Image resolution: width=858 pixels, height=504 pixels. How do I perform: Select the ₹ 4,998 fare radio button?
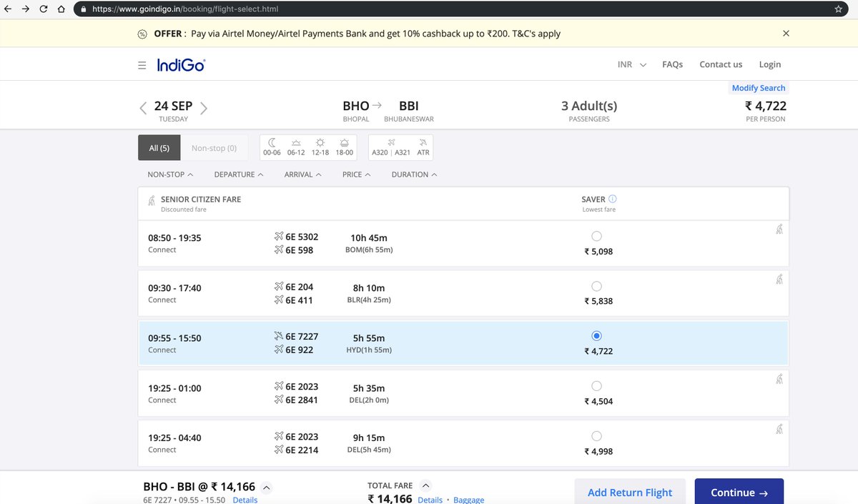point(597,436)
